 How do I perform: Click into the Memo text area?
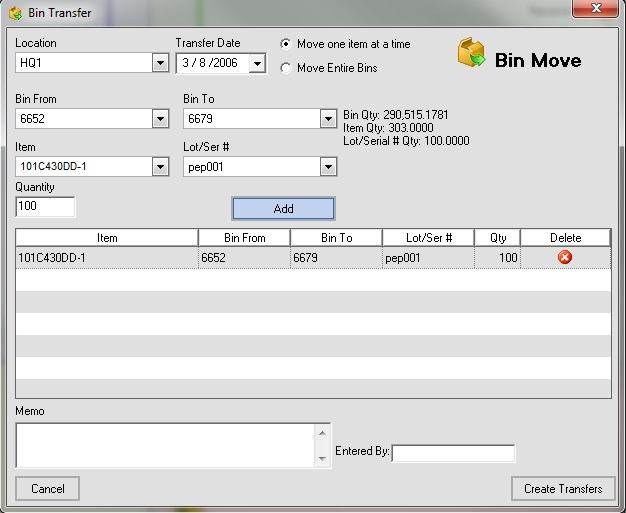click(165, 445)
